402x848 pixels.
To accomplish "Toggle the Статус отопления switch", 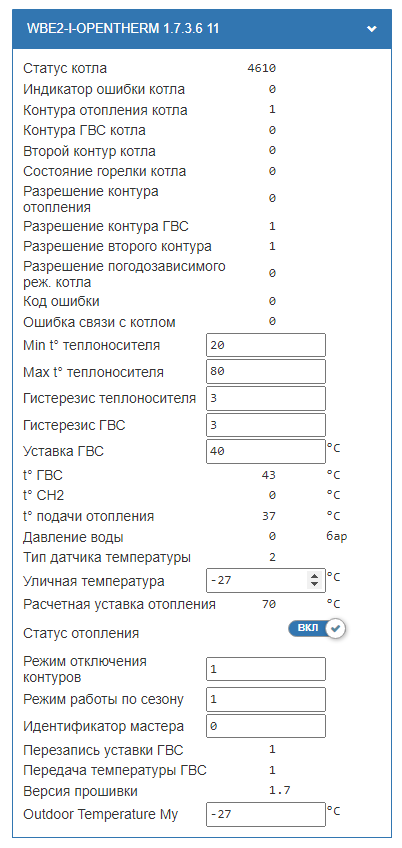I will pos(317,628).
